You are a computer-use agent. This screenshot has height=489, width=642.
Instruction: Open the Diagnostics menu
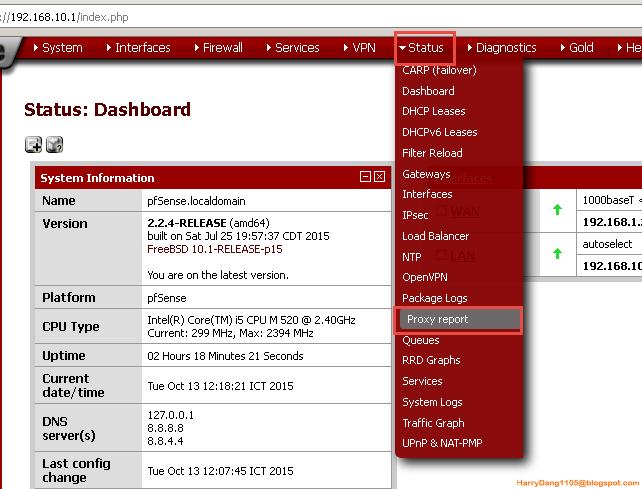502,48
